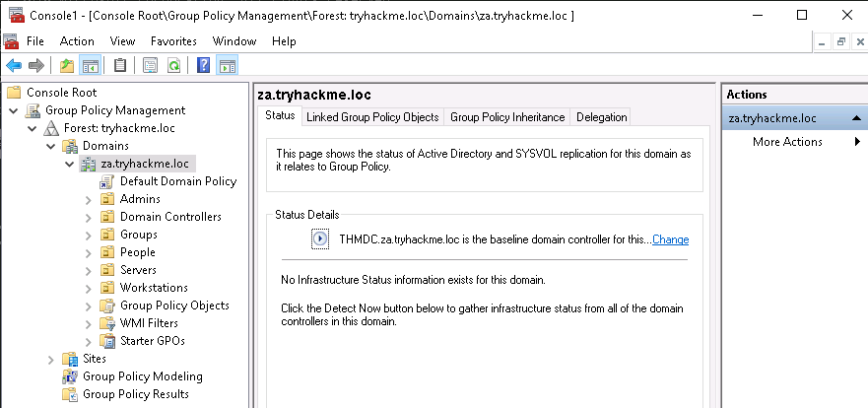Switch to the Delegation tab

click(x=601, y=117)
